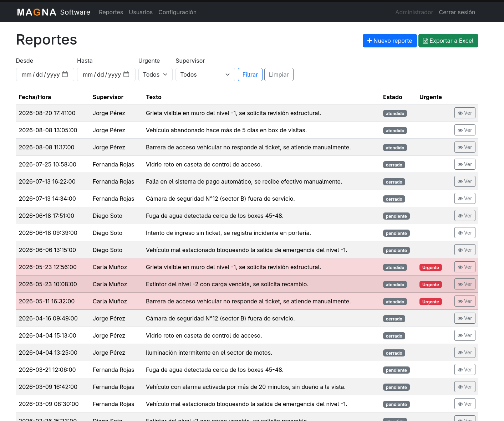
Task: Click the Estado column header
Action: 392,97
